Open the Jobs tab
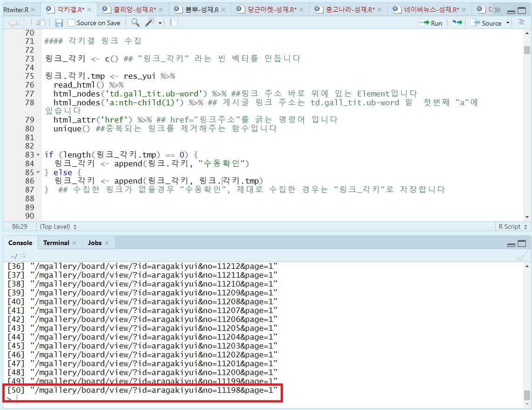This screenshot has height=410, width=532. point(94,243)
